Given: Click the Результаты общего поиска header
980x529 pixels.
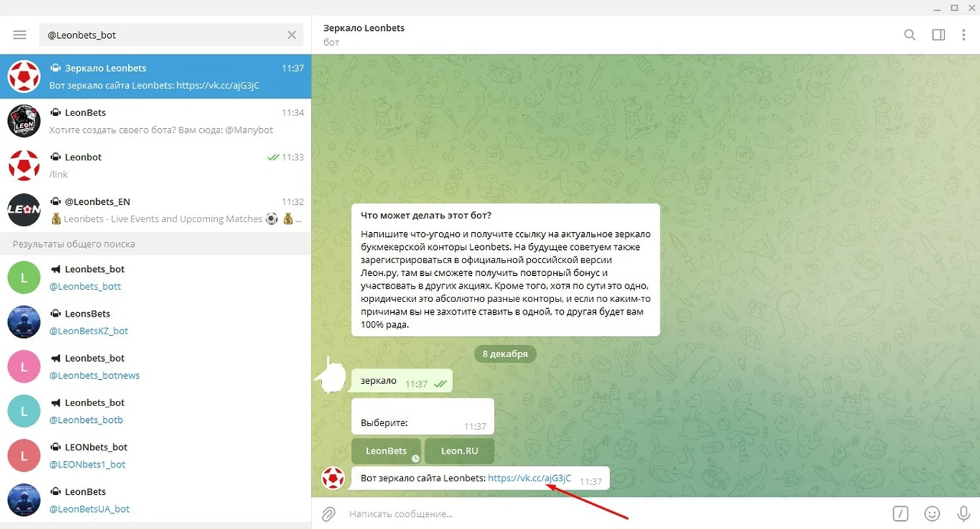Looking at the screenshot, I should [155, 244].
